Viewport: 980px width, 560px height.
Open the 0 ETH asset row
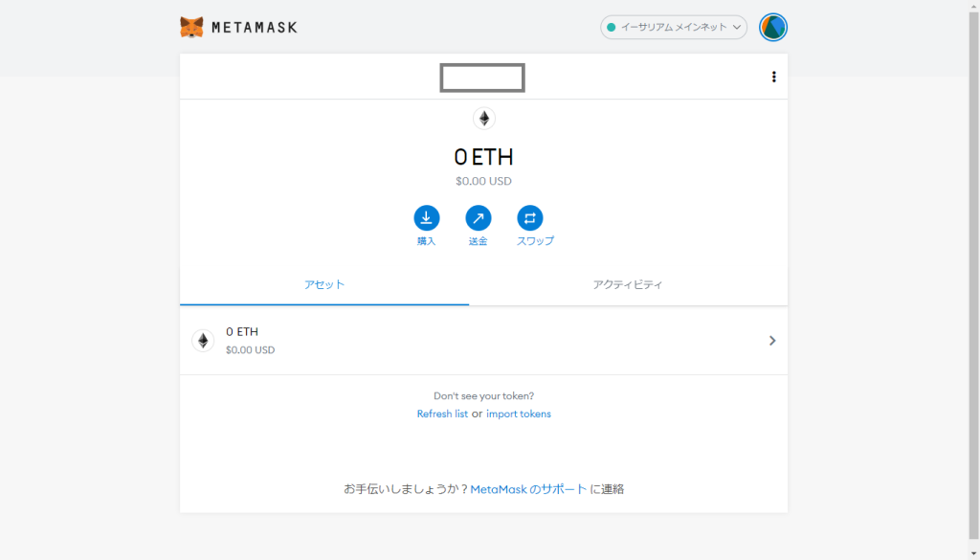tap(483, 341)
